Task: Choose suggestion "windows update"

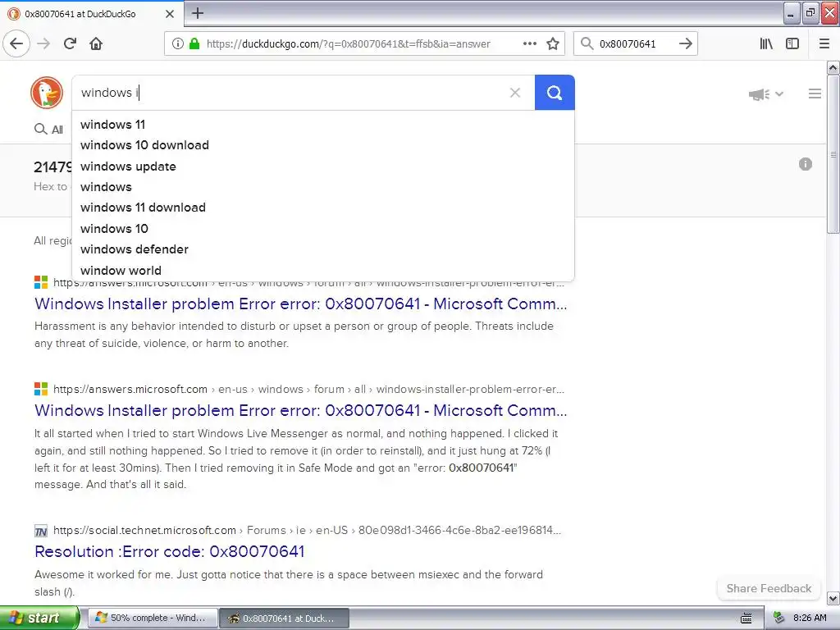Action: tap(323, 166)
